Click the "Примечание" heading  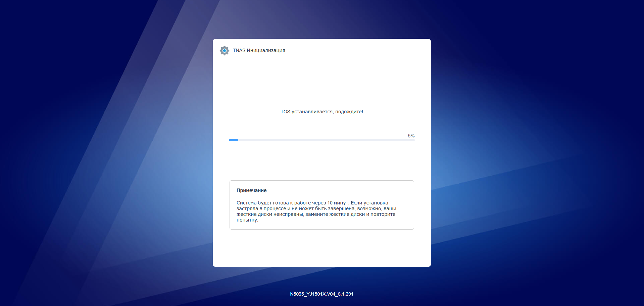tap(252, 190)
